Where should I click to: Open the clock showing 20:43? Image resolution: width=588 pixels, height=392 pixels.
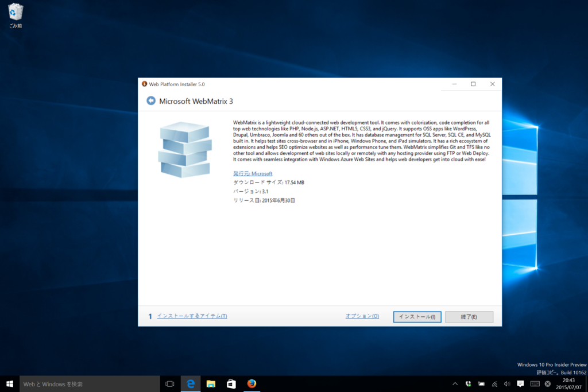568,384
